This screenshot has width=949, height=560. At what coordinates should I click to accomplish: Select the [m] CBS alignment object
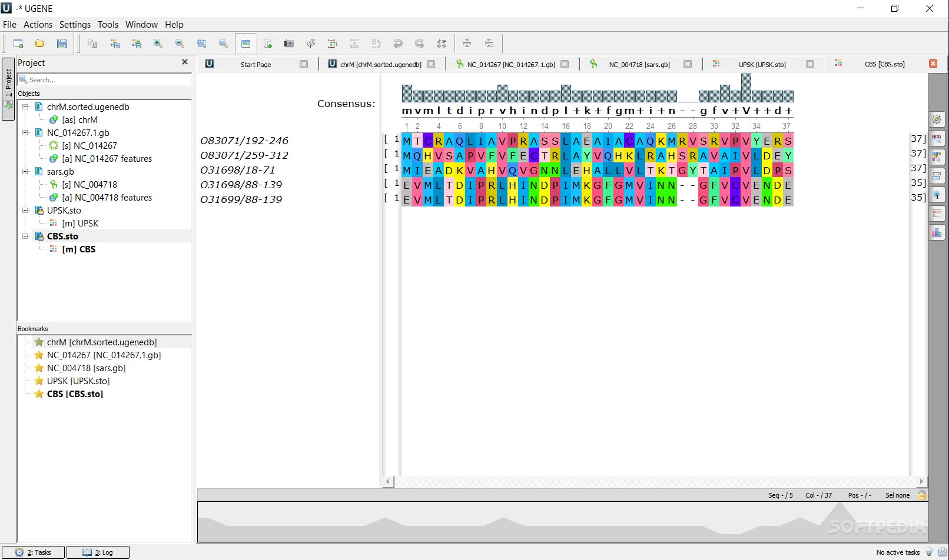point(79,249)
